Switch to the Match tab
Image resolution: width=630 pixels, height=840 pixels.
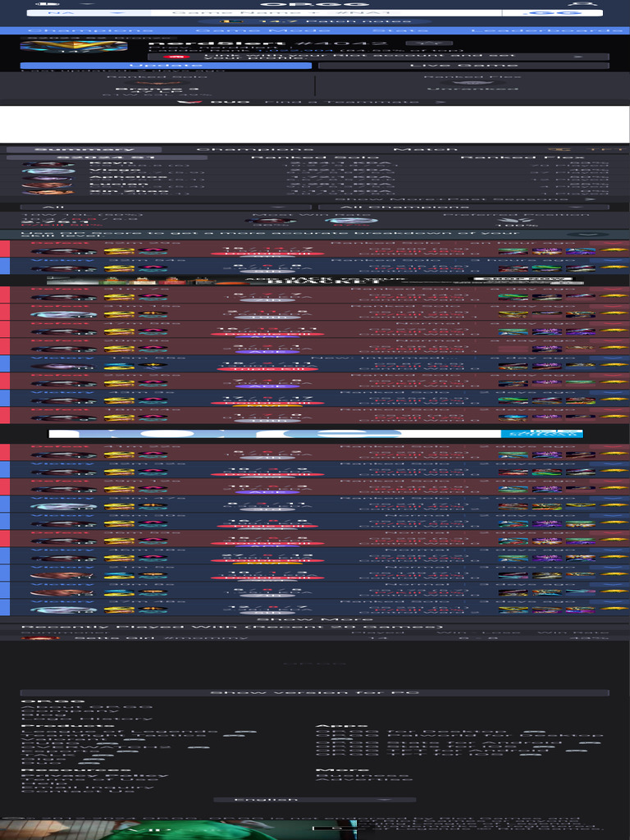pyautogui.click(x=426, y=149)
